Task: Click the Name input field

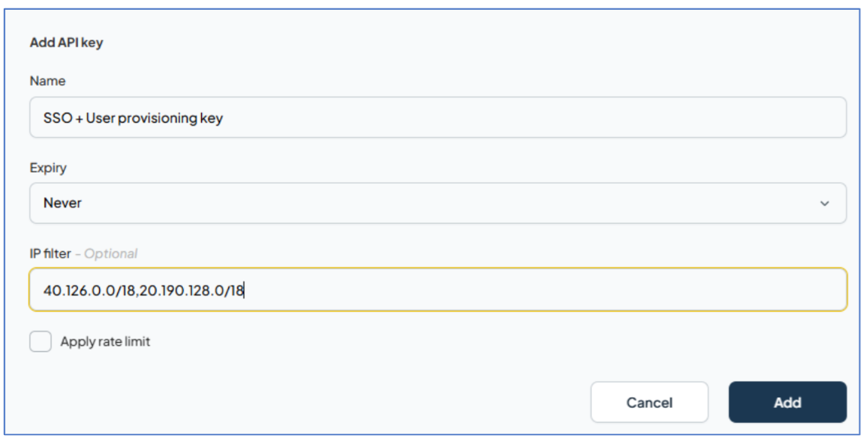Action: tap(434, 115)
